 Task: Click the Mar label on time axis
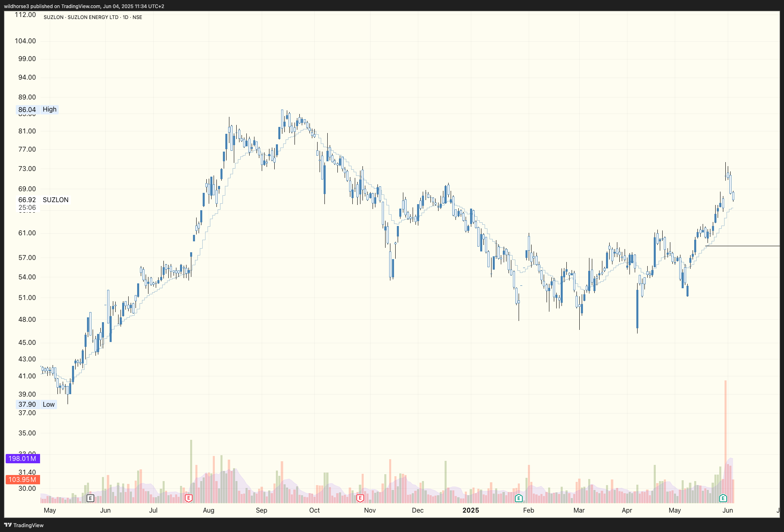click(x=579, y=510)
